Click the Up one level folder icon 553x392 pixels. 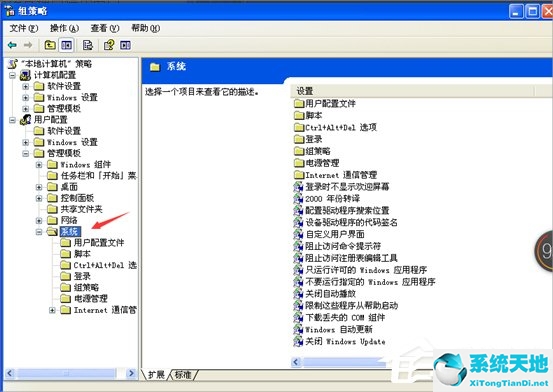(x=50, y=45)
